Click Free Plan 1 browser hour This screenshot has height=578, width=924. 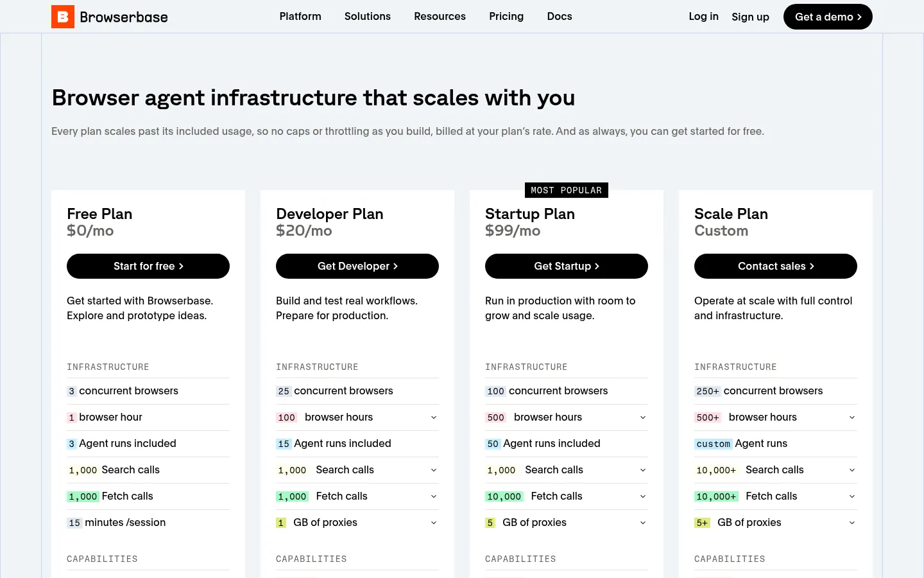(x=105, y=417)
